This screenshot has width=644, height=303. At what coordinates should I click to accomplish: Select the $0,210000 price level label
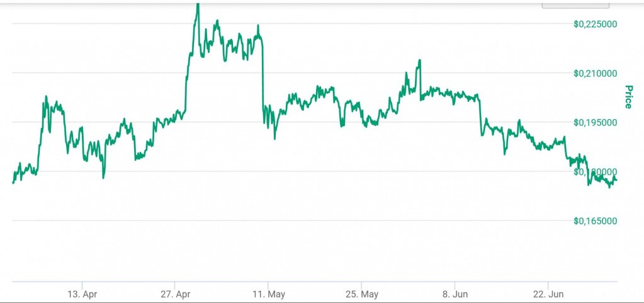[x=594, y=73]
